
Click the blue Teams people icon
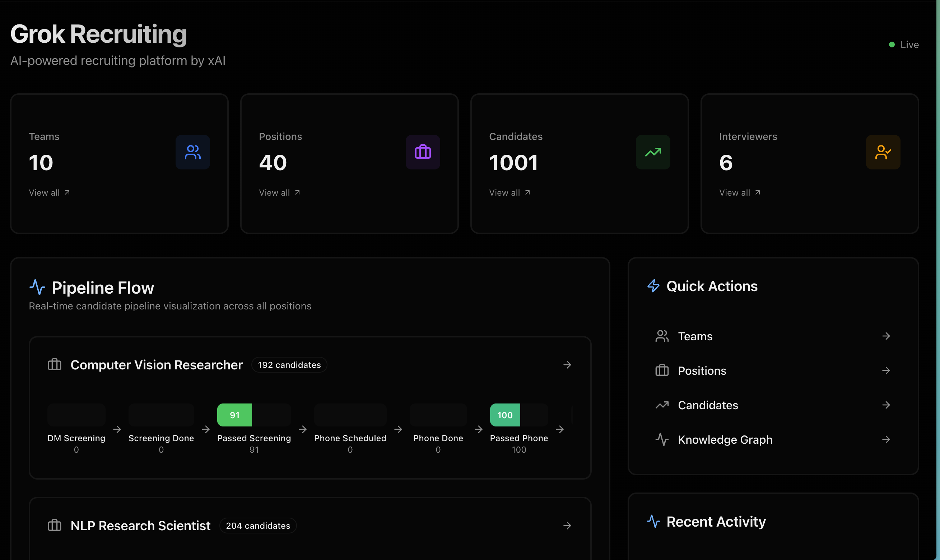tap(192, 152)
